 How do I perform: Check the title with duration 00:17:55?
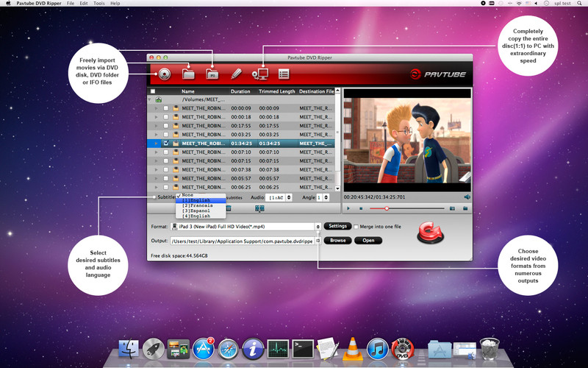pyautogui.click(x=166, y=126)
